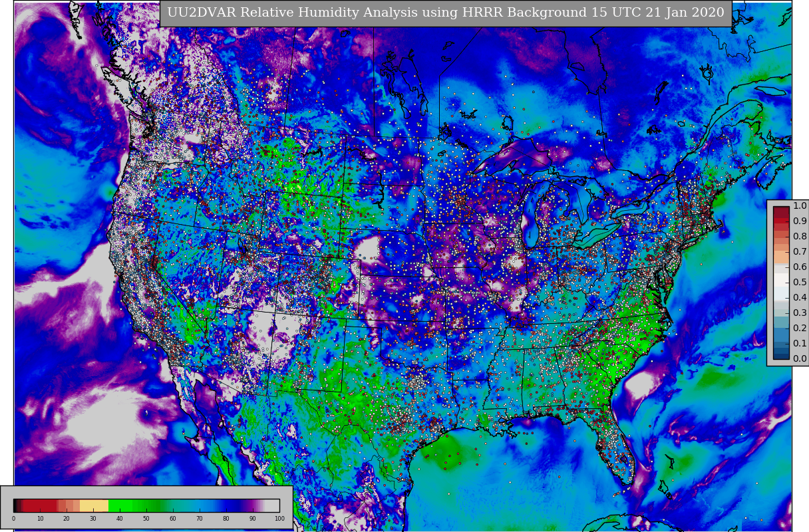Click the '50' tick label on the humidity colorbar
The width and height of the screenshot is (809, 532).
146,519
